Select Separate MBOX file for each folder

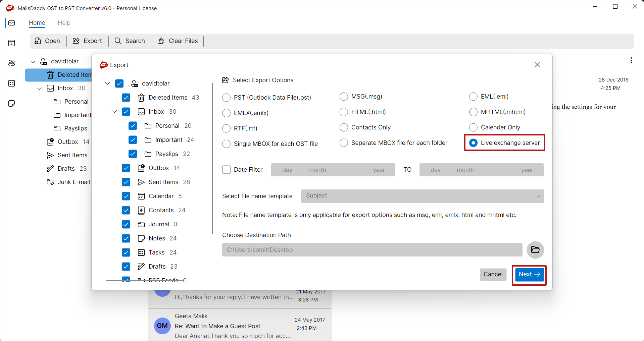[344, 143]
